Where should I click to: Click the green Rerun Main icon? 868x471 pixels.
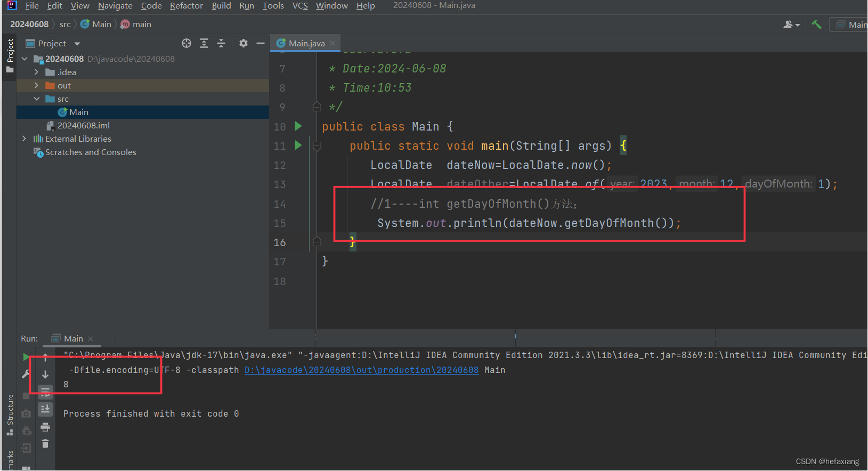(26, 357)
